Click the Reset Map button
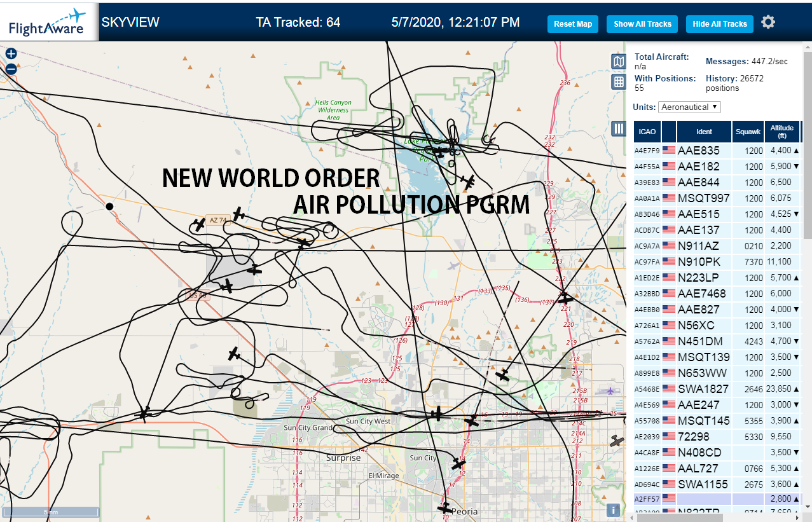This screenshot has height=522, width=812. point(573,24)
